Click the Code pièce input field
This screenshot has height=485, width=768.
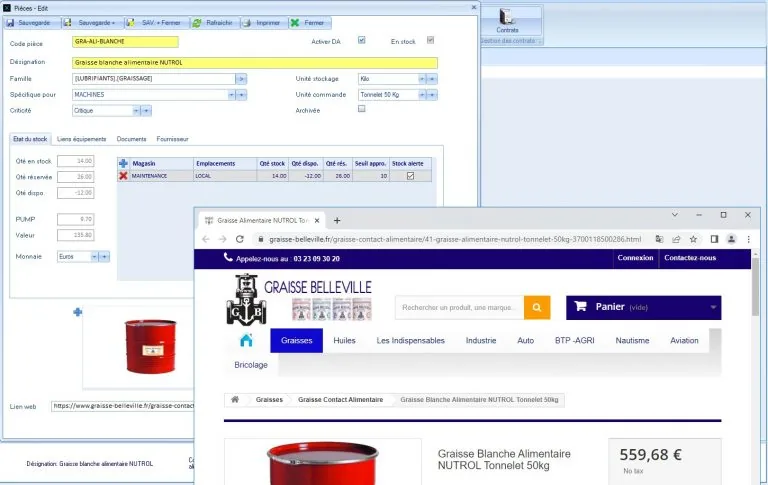click(x=125, y=42)
